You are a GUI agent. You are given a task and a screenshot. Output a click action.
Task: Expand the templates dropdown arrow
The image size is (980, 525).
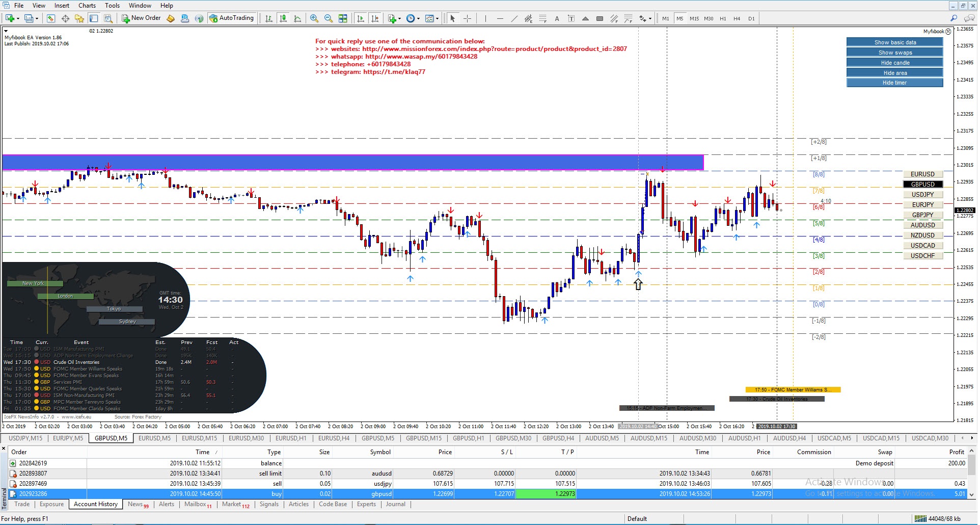(437, 18)
